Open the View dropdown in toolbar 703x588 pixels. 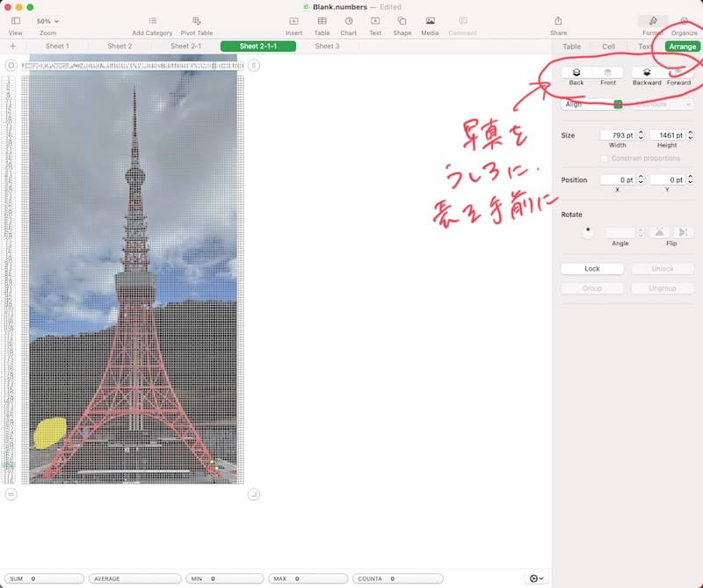[x=15, y=20]
